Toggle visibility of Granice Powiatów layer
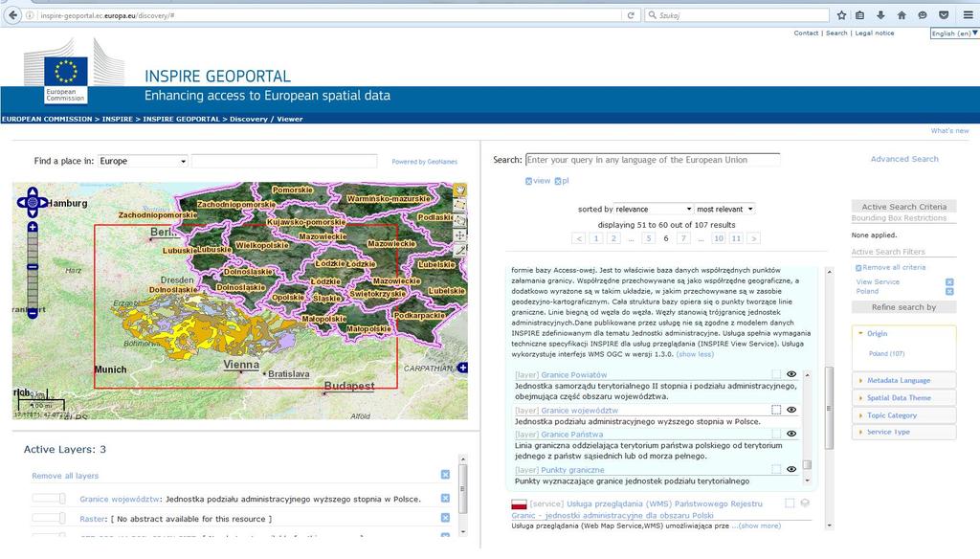Image resolution: width=980 pixels, height=559 pixels. coord(791,374)
